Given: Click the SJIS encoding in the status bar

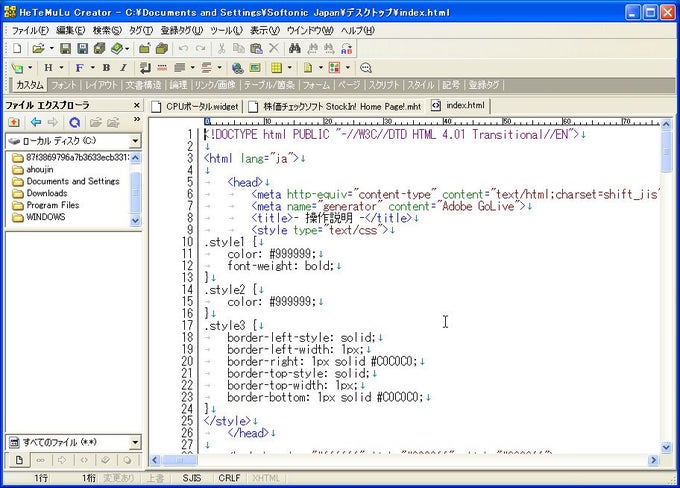Looking at the screenshot, I should 192,478.
